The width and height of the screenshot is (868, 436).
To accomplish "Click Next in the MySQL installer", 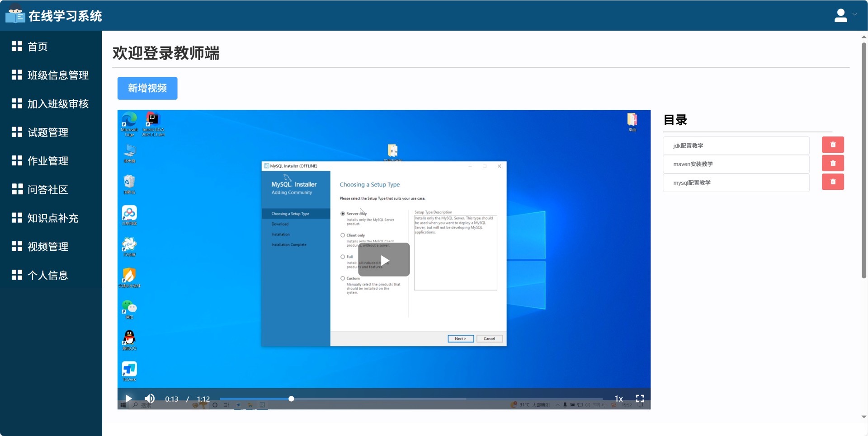I will click(x=461, y=338).
